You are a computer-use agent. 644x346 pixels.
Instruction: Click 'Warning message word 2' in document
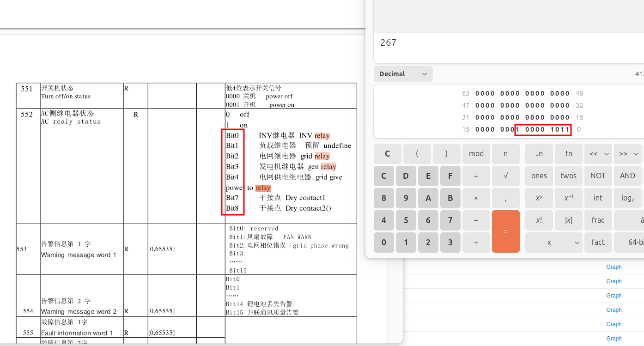pyautogui.click(x=79, y=312)
